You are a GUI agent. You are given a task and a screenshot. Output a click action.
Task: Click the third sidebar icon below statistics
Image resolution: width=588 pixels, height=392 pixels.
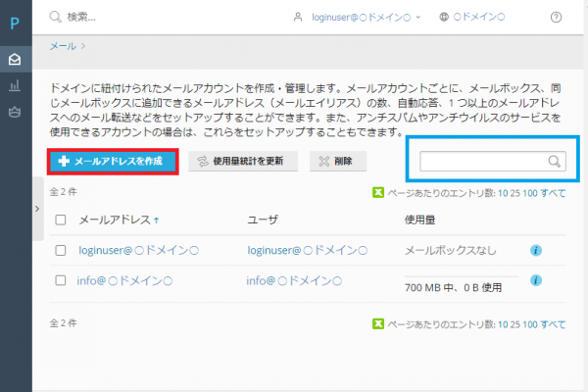click(x=16, y=113)
